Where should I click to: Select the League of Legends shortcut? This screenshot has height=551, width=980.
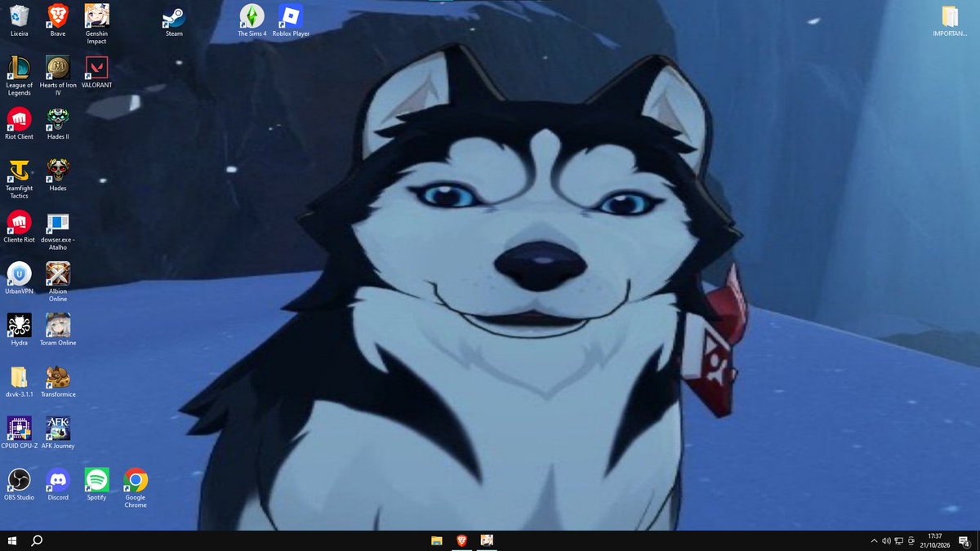pos(19,76)
